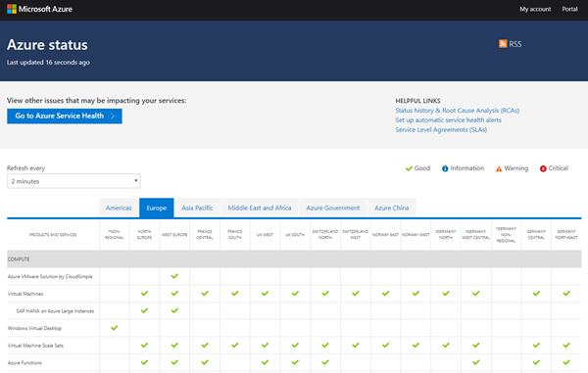This screenshot has width=588, height=373.
Task: Click VM Scale Sets UK South checkmark
Action: [295, 345]
